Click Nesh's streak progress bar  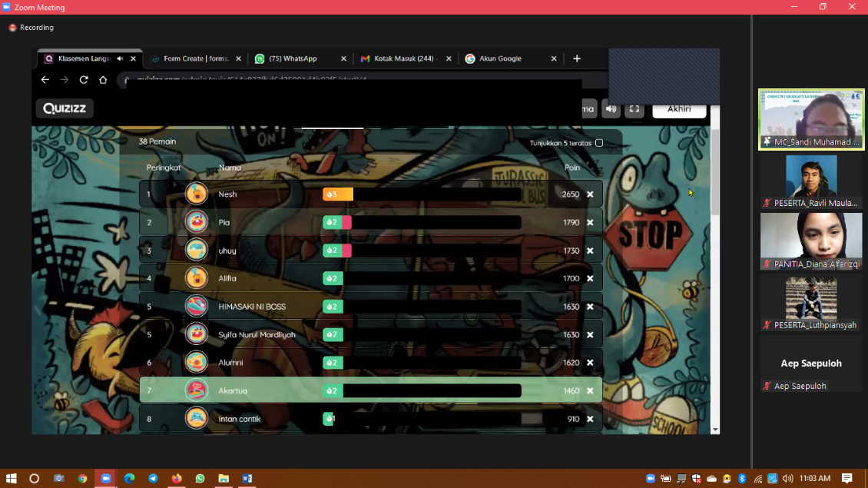click(422, 194)
